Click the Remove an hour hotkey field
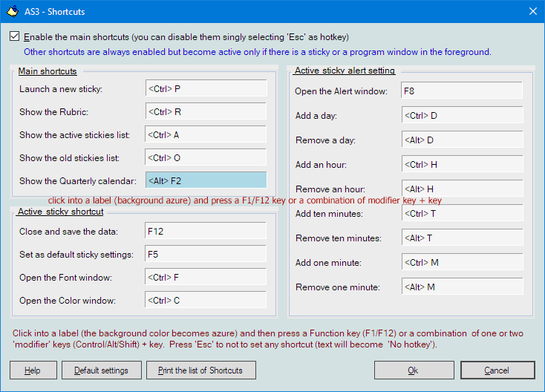This screenshot has height=392, width=545. pyautogui.click(x=461, y=189)
